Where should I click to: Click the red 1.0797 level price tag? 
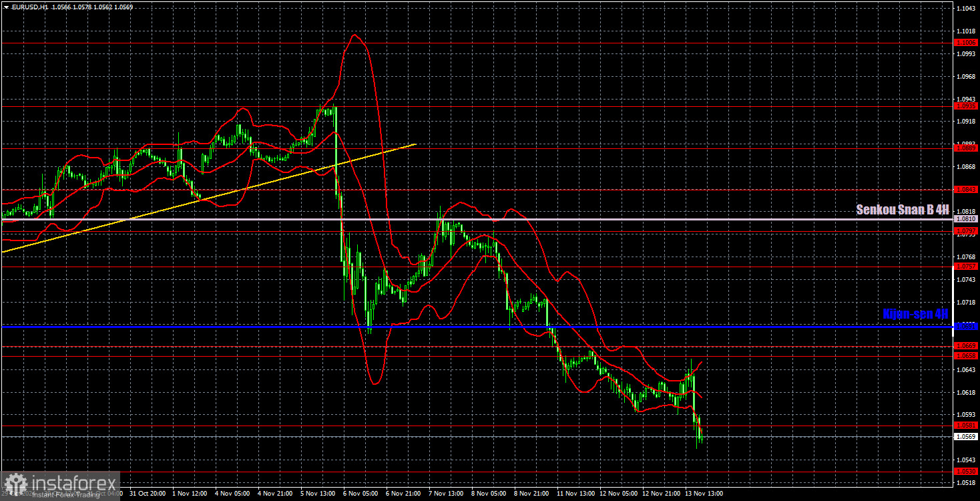[966, 231]
